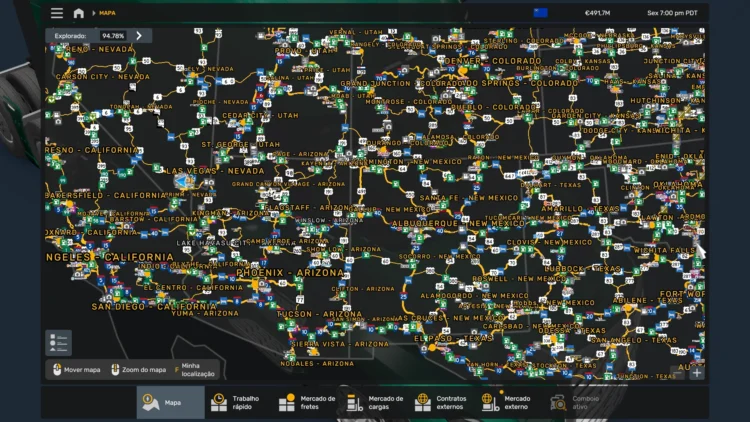Zoom in with the plus button
Screen dimensions: 750x422
[696, 373]
